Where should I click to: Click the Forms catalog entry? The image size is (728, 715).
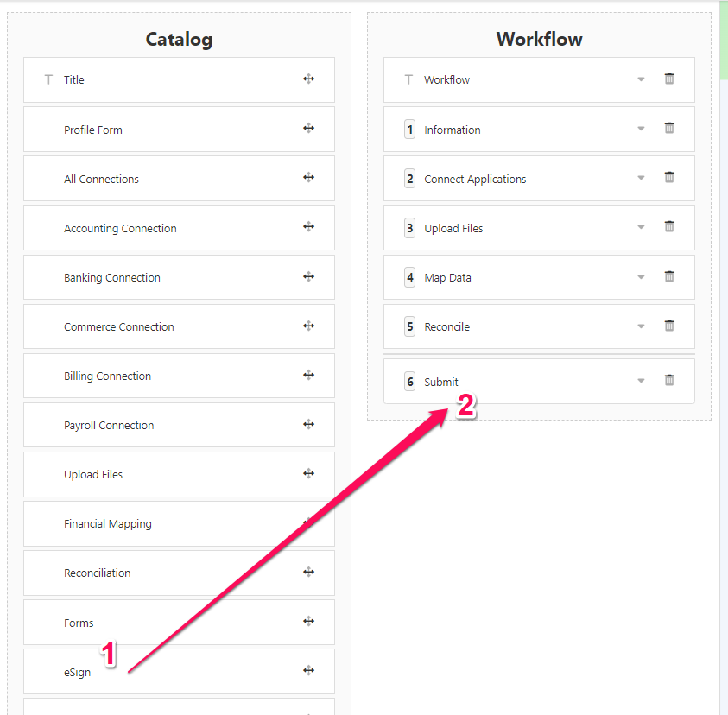pyautogui.click(x=79, y=623)
